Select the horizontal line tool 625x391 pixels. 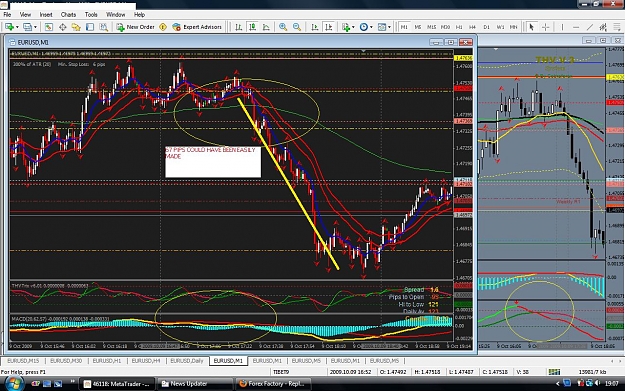[576, 27]
